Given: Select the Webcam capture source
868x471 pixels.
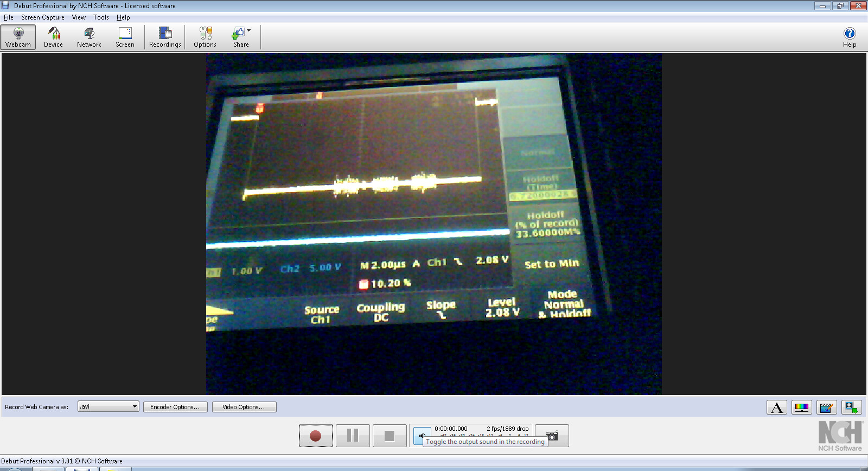Looking at the screenshot, I should point(18,37).
